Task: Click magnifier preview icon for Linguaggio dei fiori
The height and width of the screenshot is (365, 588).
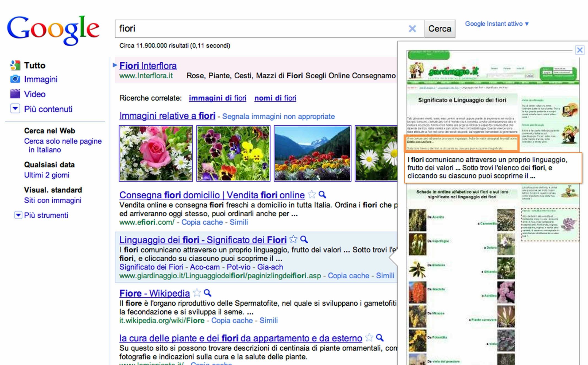Action: [x=304, y=239]
